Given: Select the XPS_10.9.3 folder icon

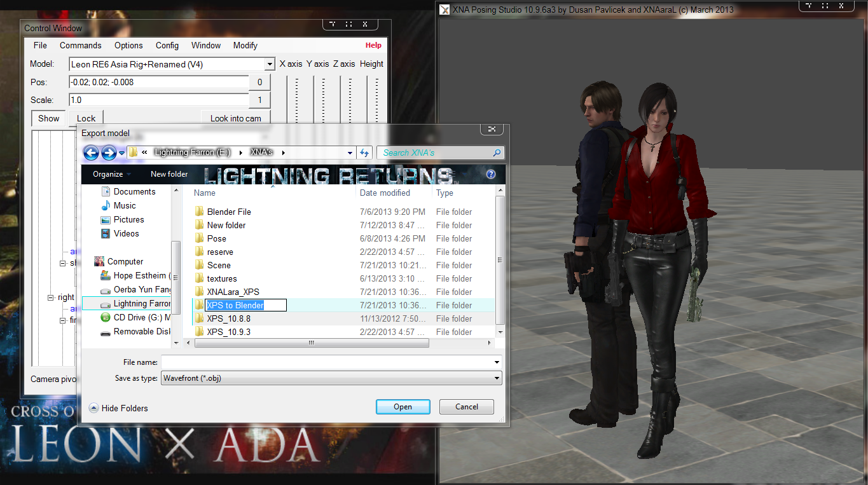Looking at the screenshot, I should [x=199, y=332].
